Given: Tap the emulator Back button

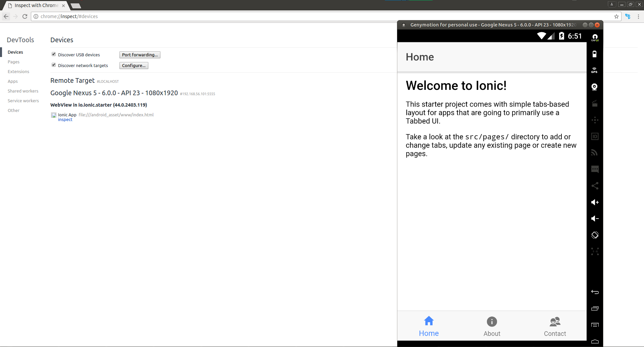Looking at the screenshot, I should 595,292.
